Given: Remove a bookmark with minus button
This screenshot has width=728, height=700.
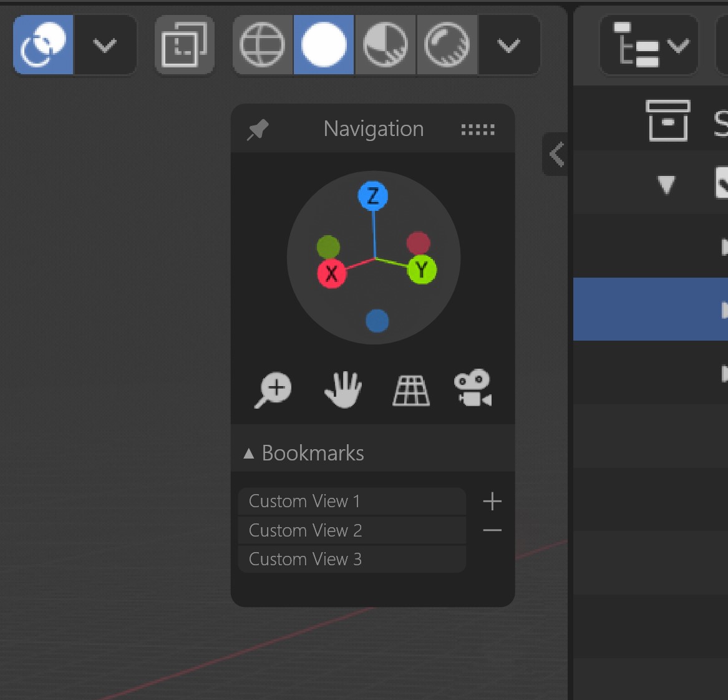Looking at the screenshot, I should (x=492, y=530).
